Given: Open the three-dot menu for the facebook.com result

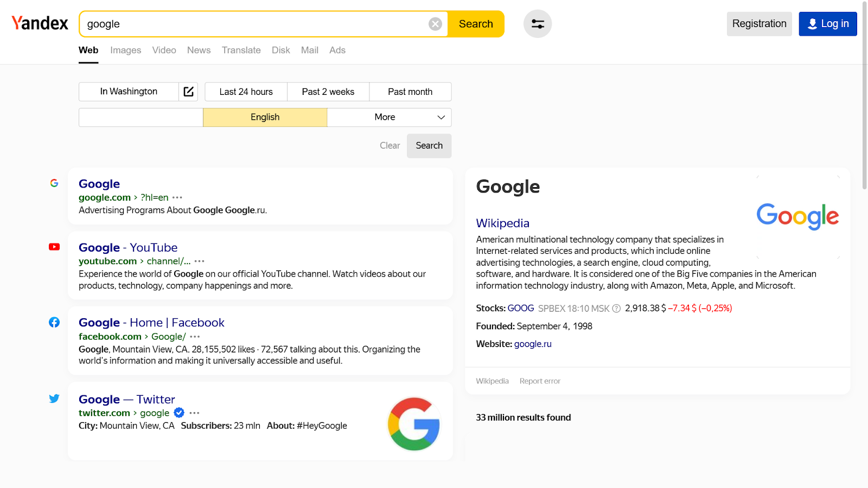Looking at the screenshot, I should tap(195, 336).
